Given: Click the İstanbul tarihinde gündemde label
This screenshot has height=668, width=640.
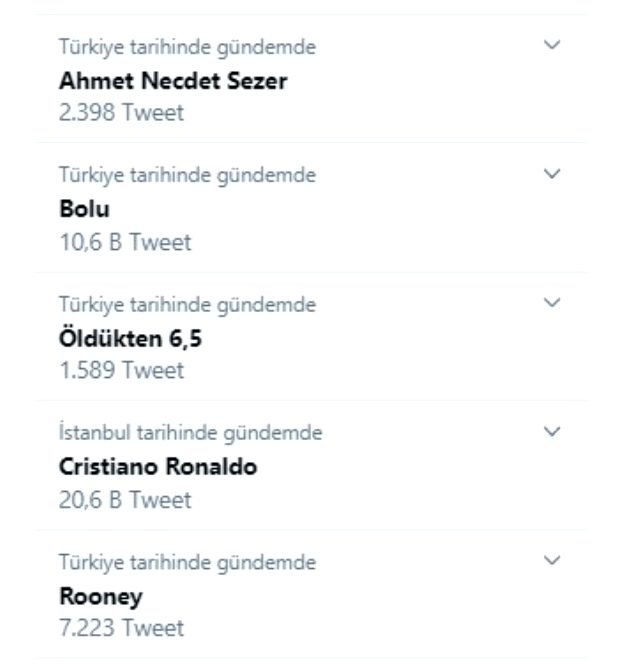Looking at the screenshot, I should pos(190,433).
